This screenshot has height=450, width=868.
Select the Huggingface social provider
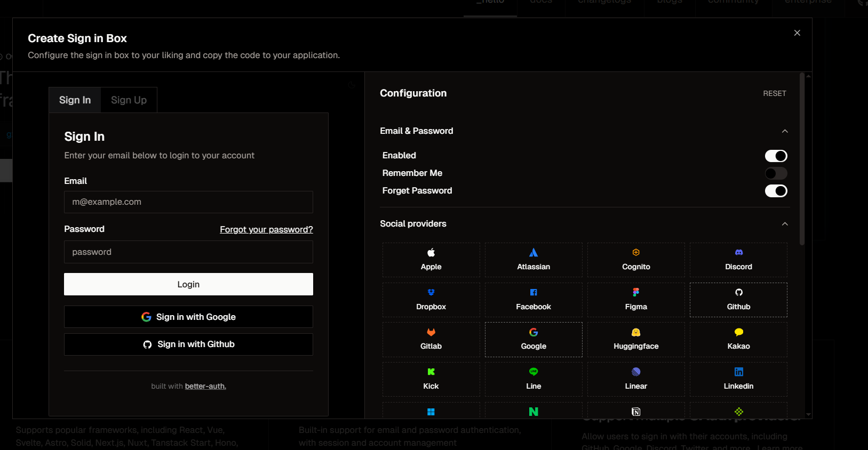636,340
